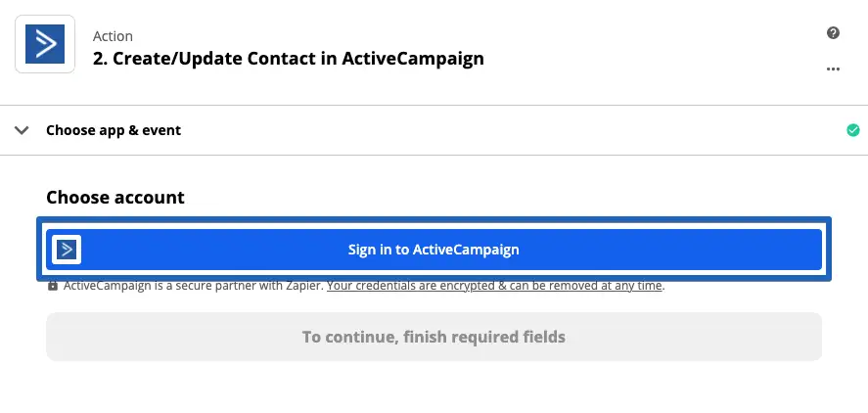
Task: Click the "Choose account" heading
Action: click(x=115, y=197)
